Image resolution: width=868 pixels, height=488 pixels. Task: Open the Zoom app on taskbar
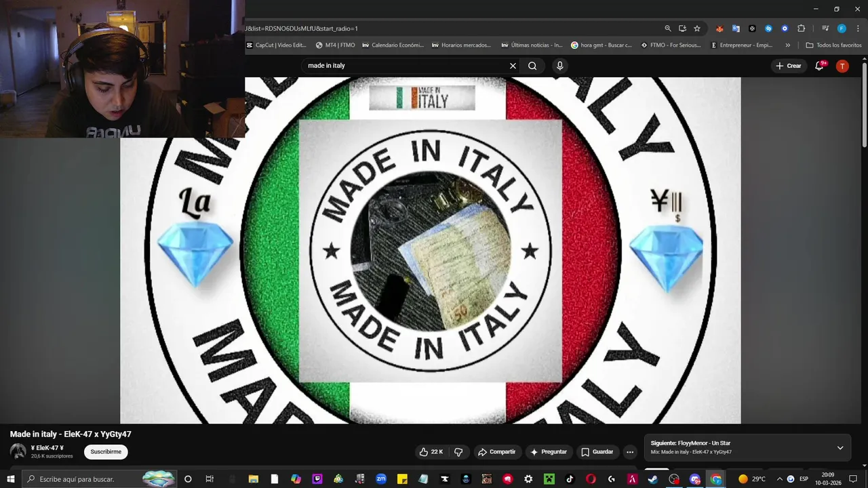pos(380,479)
